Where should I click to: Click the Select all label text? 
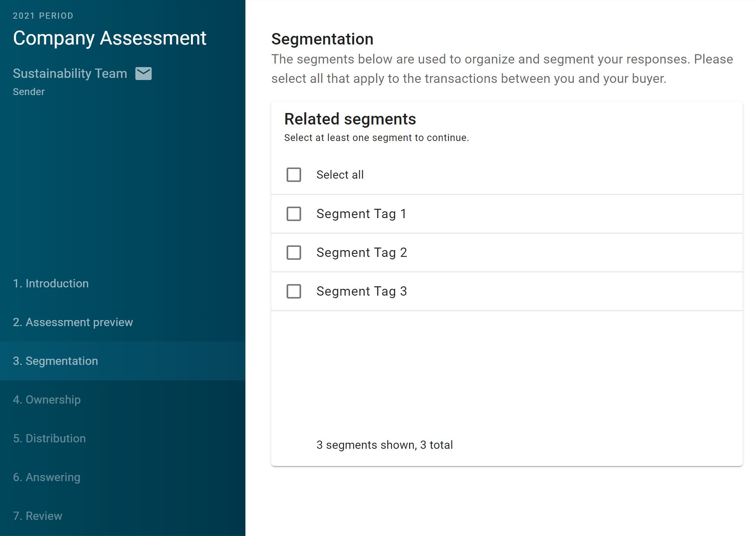point(340,175)
